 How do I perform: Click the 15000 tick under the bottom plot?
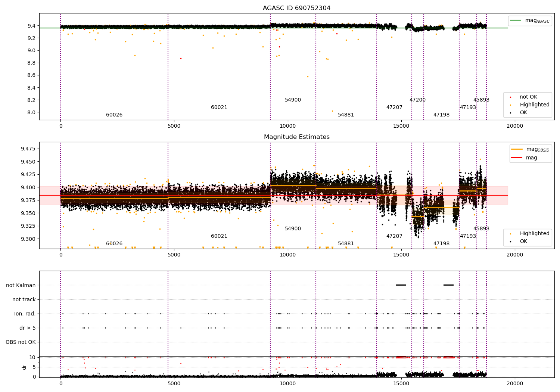[x=401, y=383]
